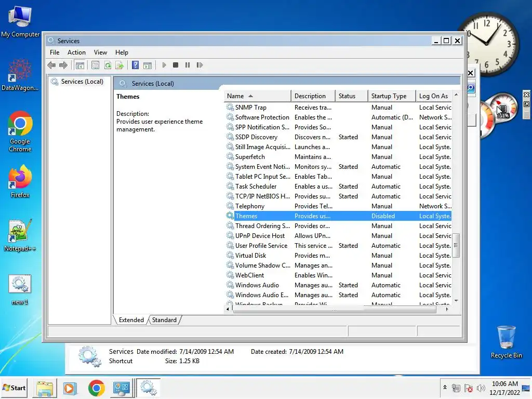Show hidden system tray icons
This screenshot has width=532, height=399.
445,388
